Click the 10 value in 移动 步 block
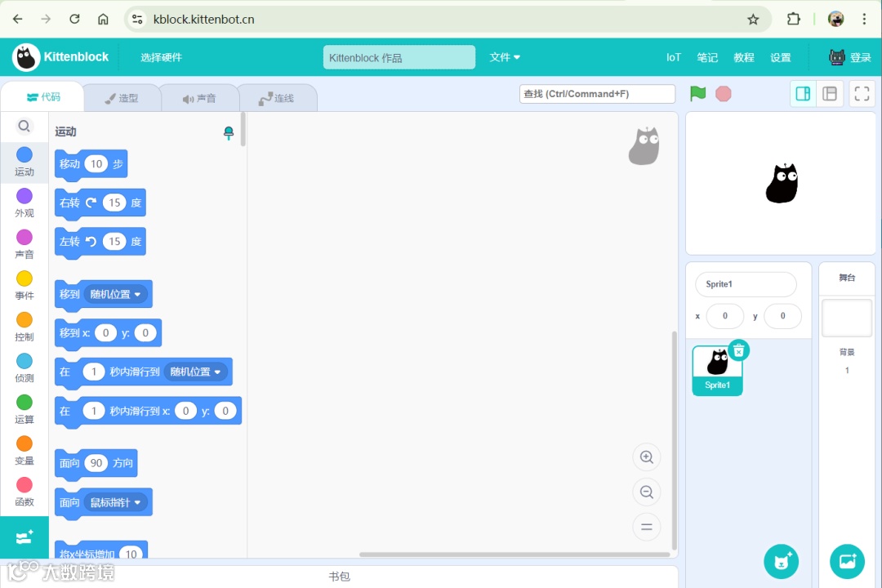The height and width of the screenshot is (588, 882). [x=96, y=163]
